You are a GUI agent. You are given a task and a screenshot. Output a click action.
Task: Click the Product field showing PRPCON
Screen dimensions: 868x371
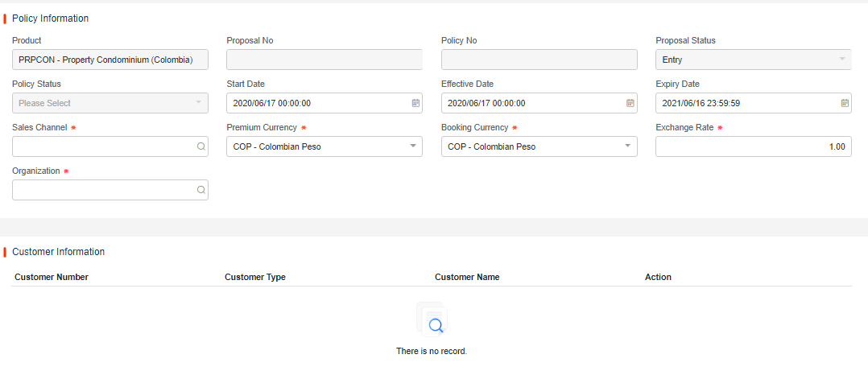[x=110, y=60]
